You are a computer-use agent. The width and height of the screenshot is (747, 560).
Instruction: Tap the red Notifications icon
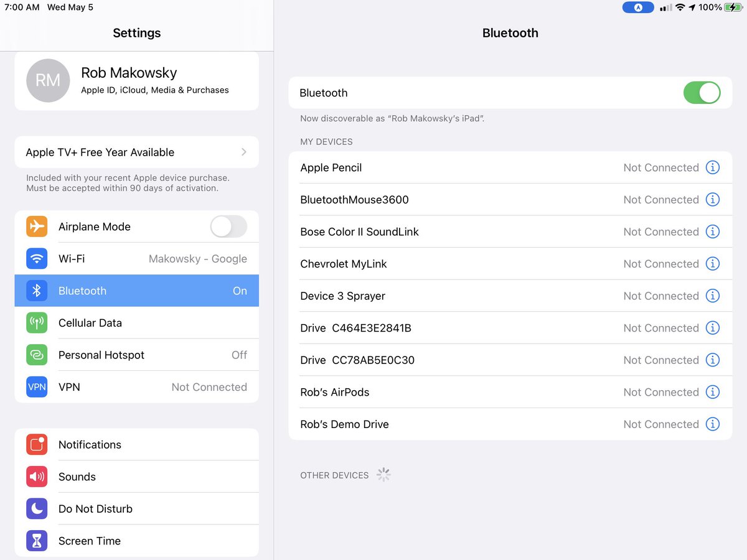point(37,444)
